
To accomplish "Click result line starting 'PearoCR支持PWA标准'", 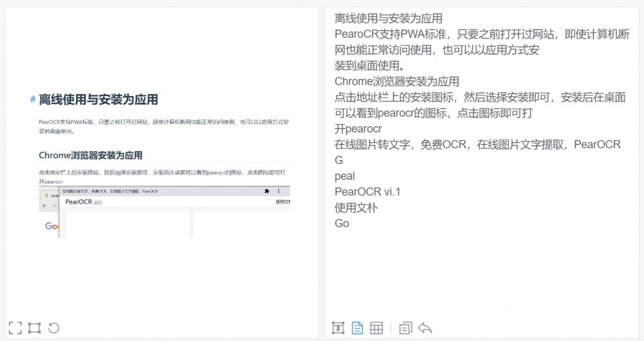I will [482, 34].
